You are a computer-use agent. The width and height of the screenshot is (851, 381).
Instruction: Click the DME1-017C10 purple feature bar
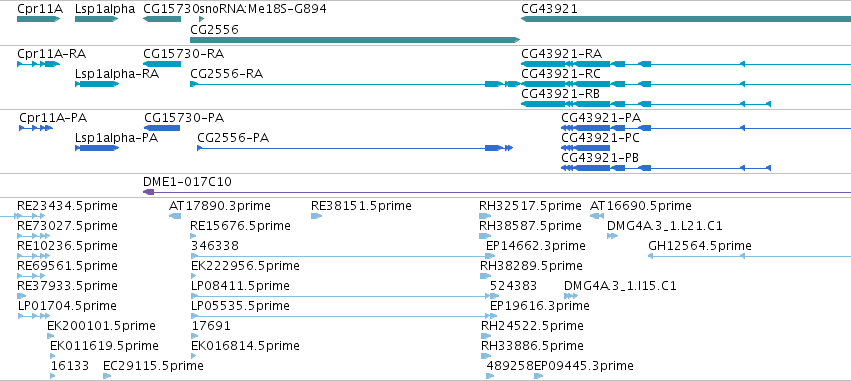(497, 192)
